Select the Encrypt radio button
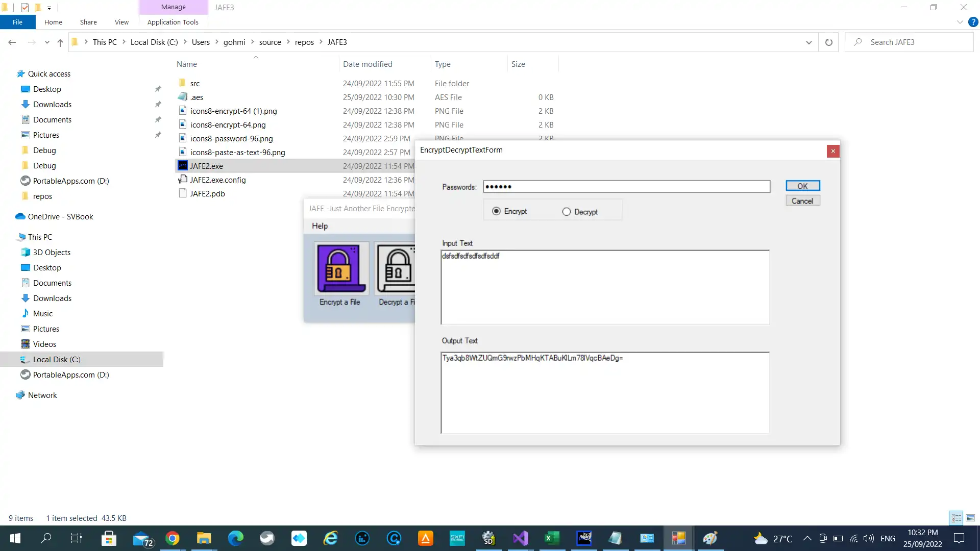Screen dimensions: 980x551 (497, 211)
